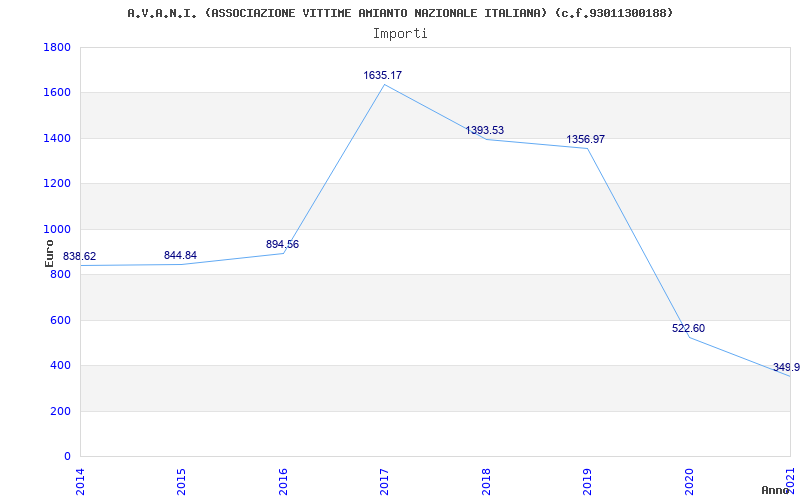The height and width of the screenshot is (500, 800).
Task: Click the 600 y-axis tick label
Action: coord(61,320)
